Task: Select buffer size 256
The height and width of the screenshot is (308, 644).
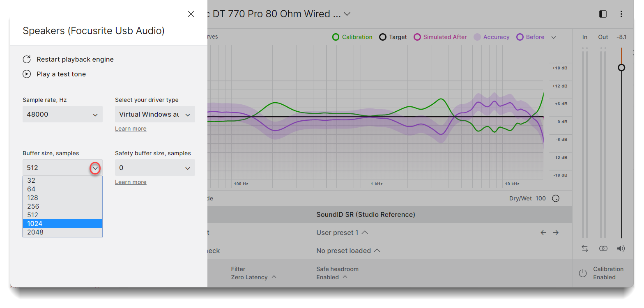Action: [x=62, y=206]
